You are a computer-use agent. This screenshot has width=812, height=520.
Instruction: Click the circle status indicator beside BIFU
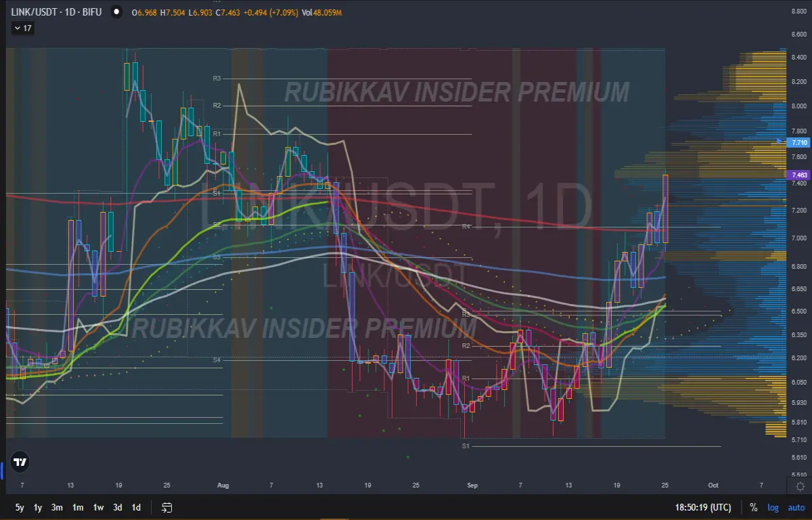click(118, 12)
